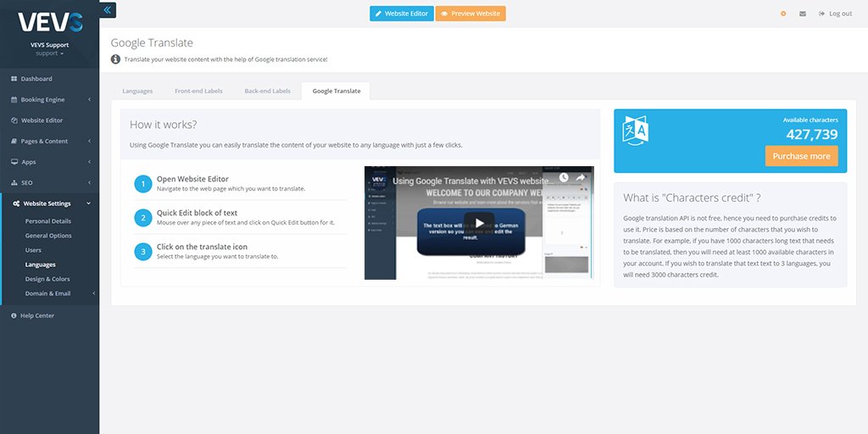Open the messages envelope icon
The image size is (868, 434).
point(803,14)
